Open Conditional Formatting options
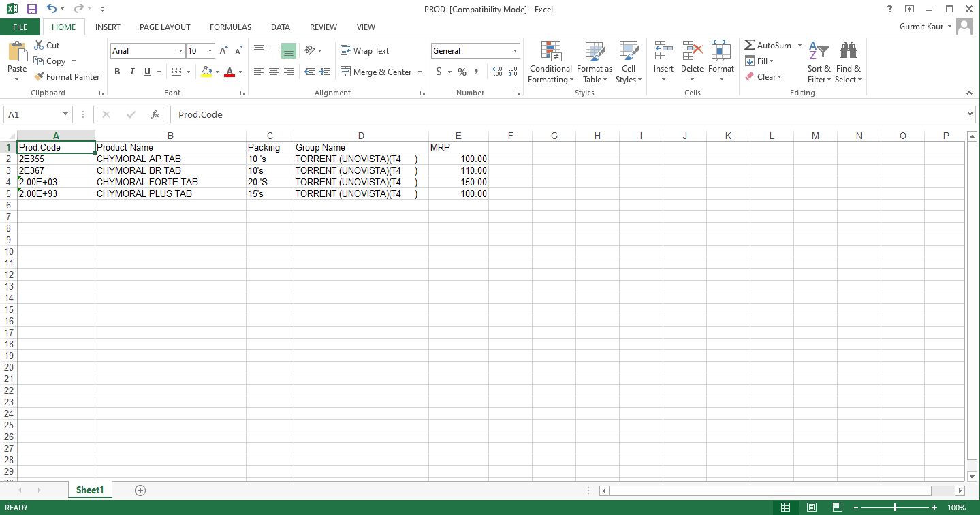The image size is (980, 515). (x=550, y=61)
